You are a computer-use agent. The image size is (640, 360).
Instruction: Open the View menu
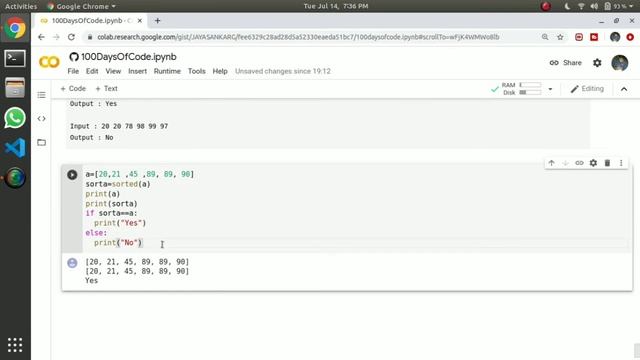[113, 71]
